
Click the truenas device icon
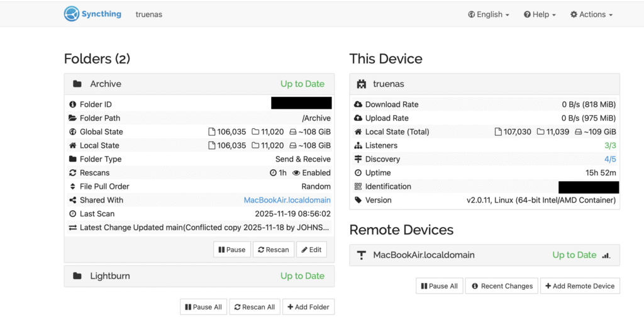click(x=362, y=84)
